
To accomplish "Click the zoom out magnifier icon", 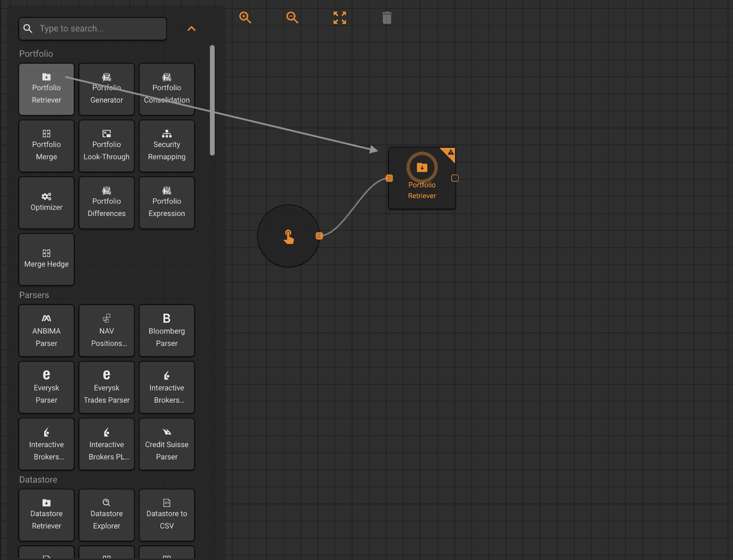I will 292,18.
